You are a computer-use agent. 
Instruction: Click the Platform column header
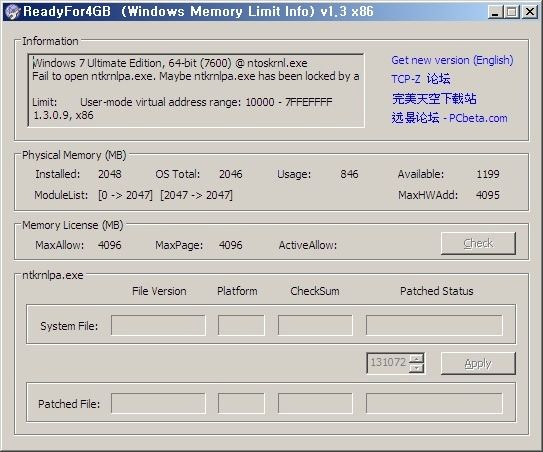click(x=237, y=291)
